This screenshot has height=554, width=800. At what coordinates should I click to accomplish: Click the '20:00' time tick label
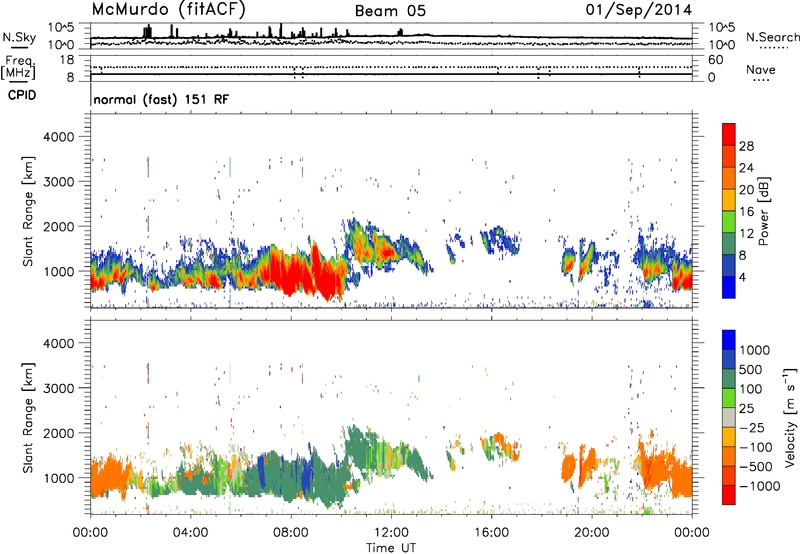pos(592,533)
